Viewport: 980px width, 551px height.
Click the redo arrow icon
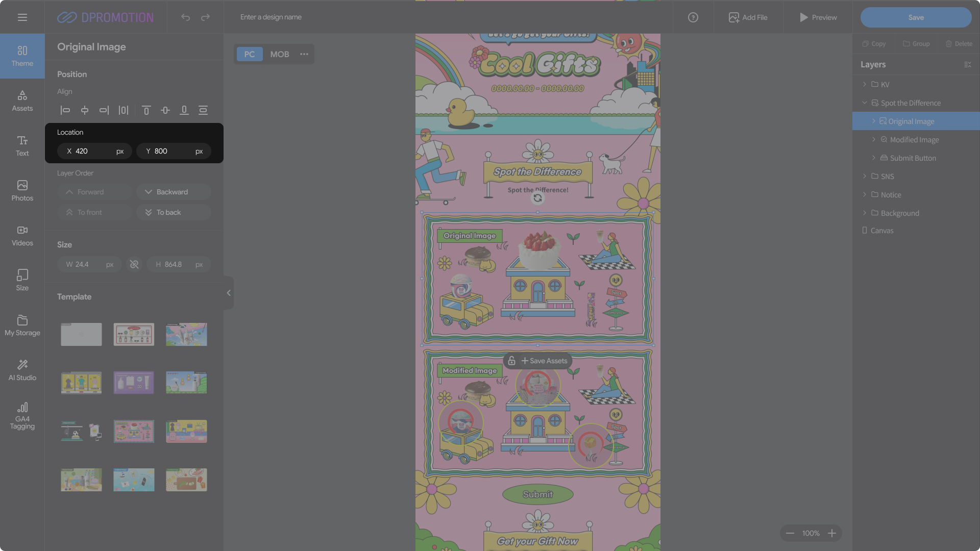coord(205,17)
